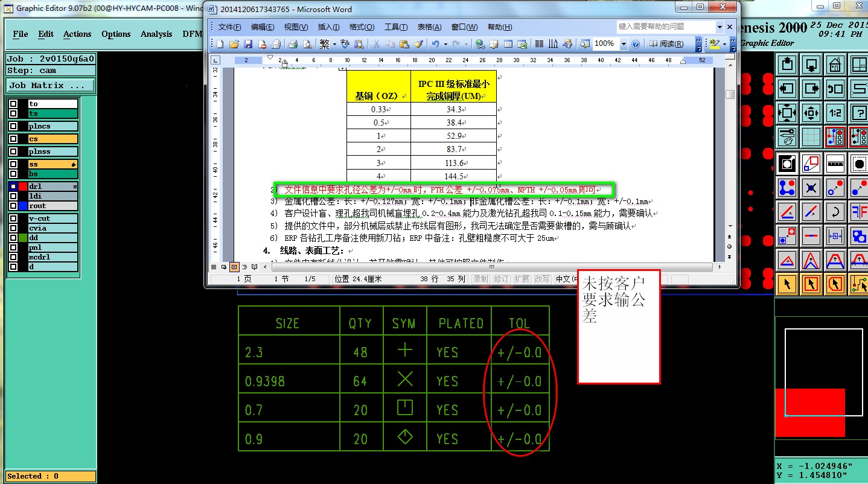Toggle checkbox for layer ss
The width and height of the screenshot is (868, 484).
(x=13, y=164)
